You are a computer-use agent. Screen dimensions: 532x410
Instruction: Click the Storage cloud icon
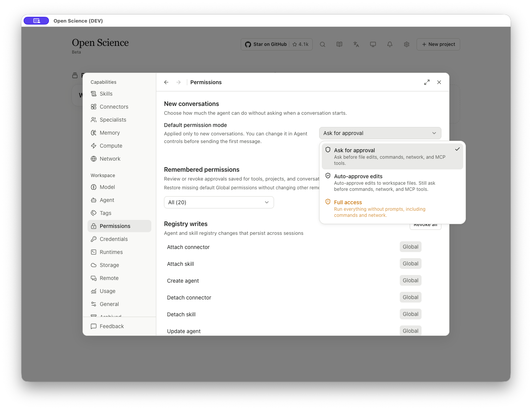point(94,265)
